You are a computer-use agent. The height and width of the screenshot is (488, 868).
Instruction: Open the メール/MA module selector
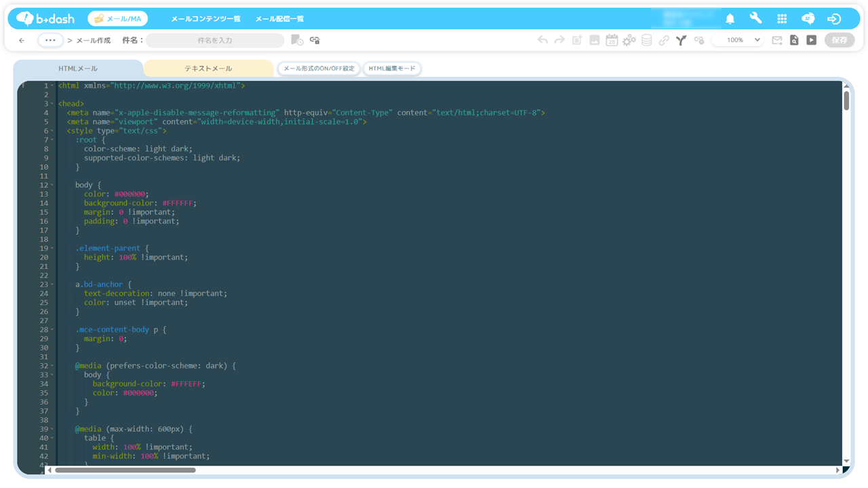coord(118,19)
